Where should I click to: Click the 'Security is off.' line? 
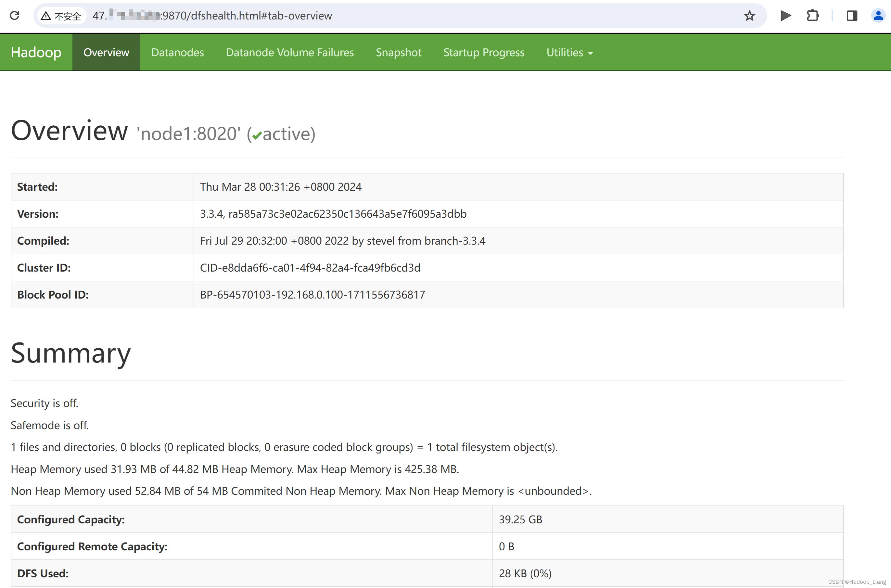click(x=44, y=403)
